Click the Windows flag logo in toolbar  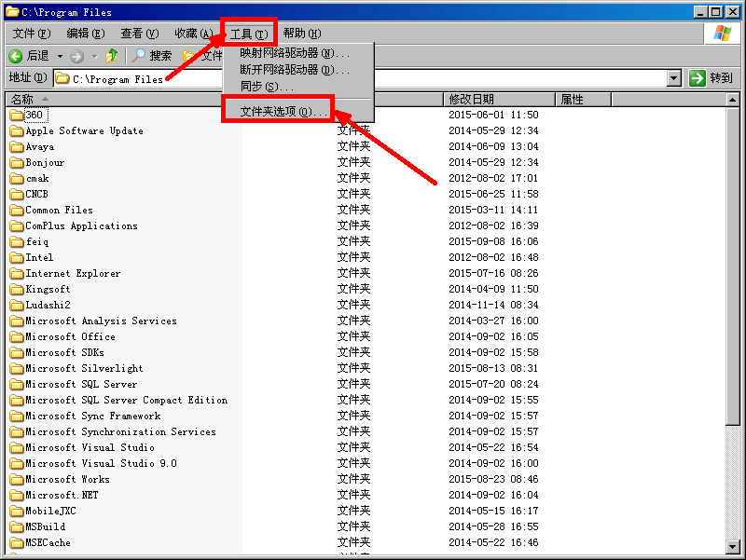coord(722,34)
